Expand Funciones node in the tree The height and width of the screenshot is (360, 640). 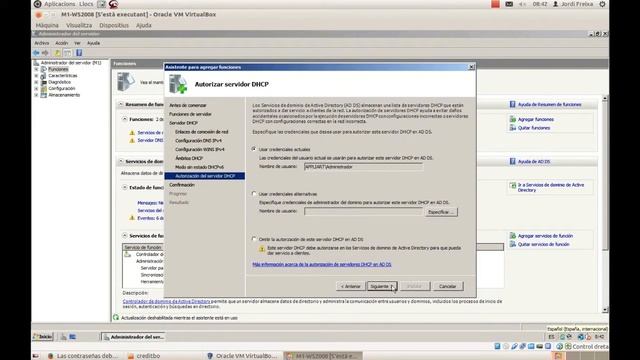36,69
